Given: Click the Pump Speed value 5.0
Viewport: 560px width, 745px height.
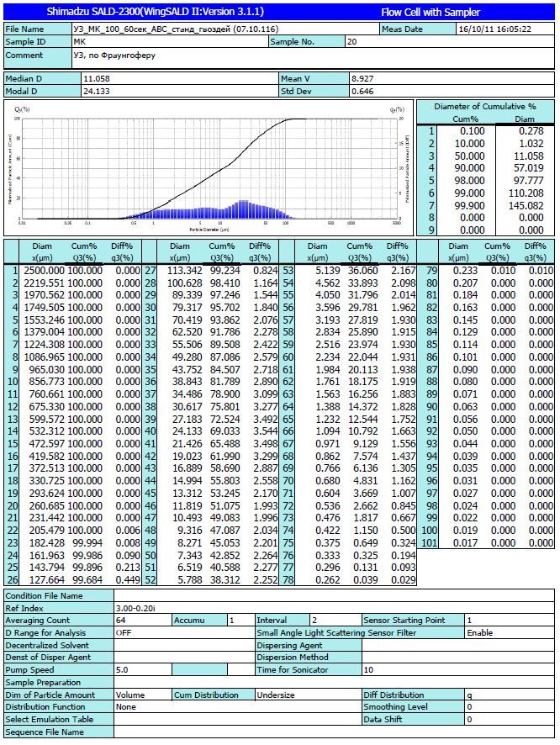Looking at the screenshot, I should click(x=122, y=670).
